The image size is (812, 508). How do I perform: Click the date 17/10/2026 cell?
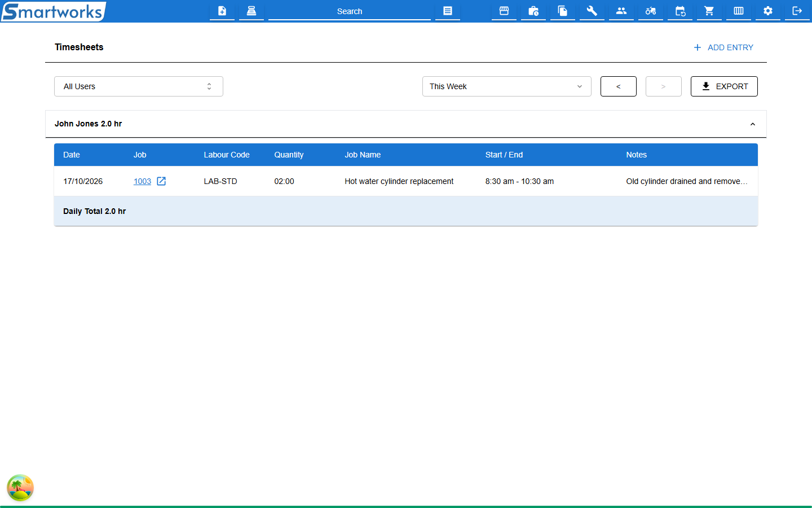point(83,181)
